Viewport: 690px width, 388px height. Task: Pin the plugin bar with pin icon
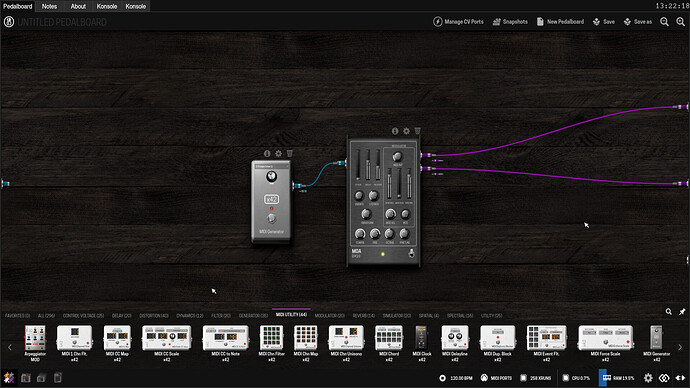[682, 311]
